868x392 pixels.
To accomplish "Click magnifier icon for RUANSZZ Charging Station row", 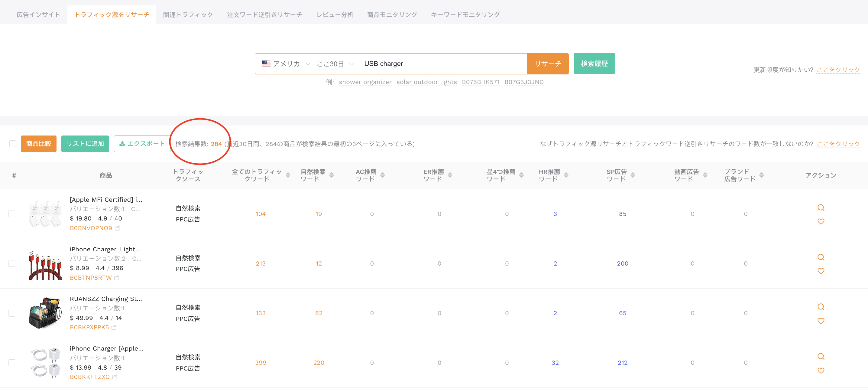I will pyautogui.click(x=821, y=307).
